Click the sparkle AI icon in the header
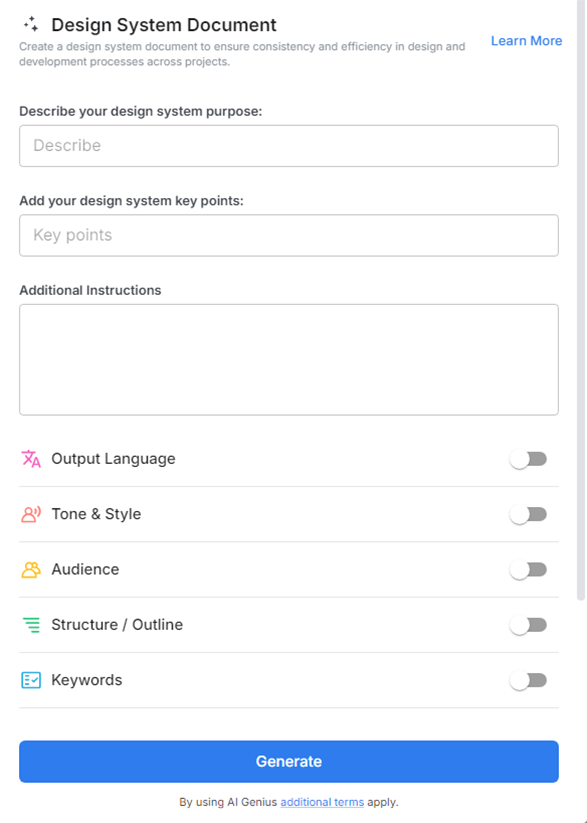The height and width of the screenshot is (823, 587). pos(29,21)
